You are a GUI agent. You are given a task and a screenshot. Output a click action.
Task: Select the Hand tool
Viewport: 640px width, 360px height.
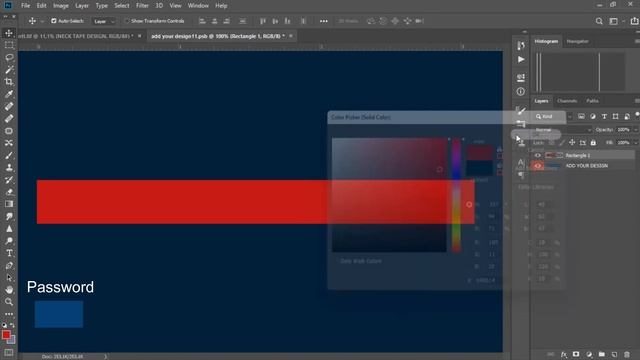click(9, 290)
